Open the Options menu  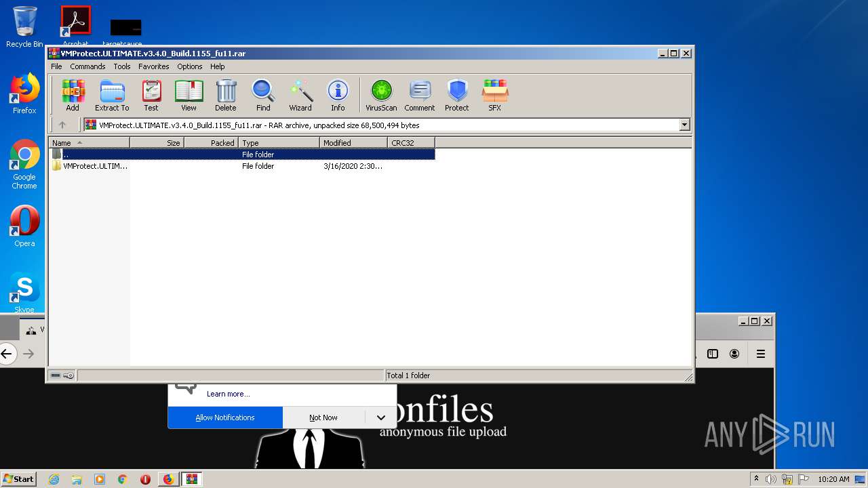click(x=190, y=66)
